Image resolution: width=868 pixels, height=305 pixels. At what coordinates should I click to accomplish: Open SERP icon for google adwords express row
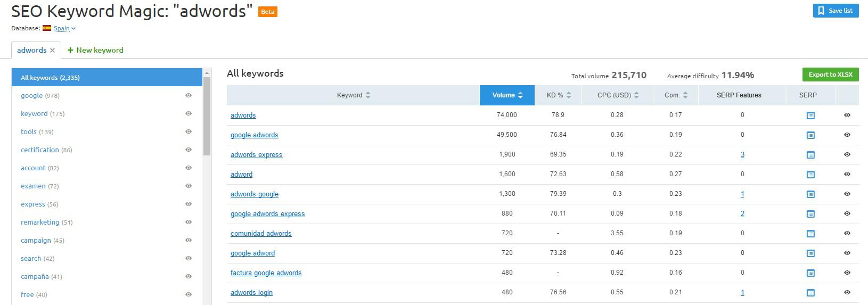pyautogui.click(x=810, y=214)
